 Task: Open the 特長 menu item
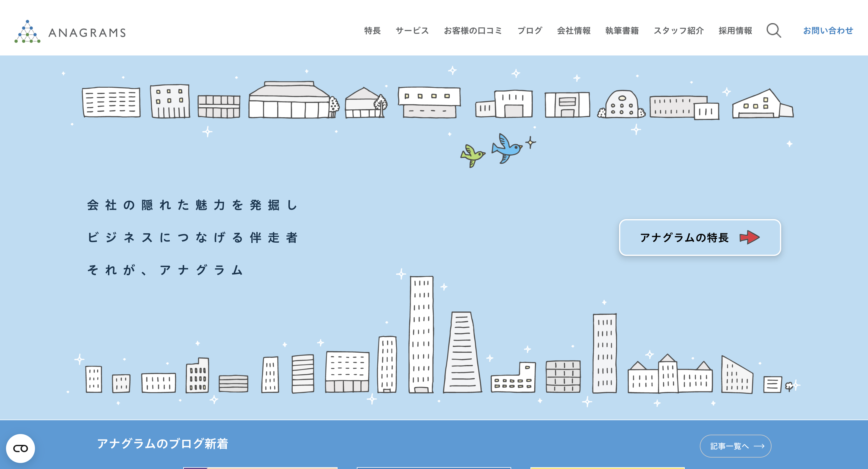pos(372,31)
